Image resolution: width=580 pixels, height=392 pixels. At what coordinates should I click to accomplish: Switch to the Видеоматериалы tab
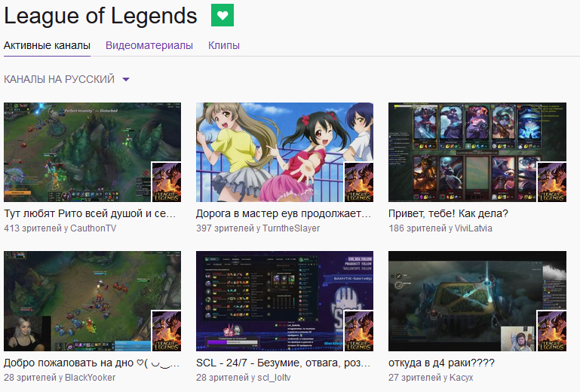(149, 45)
